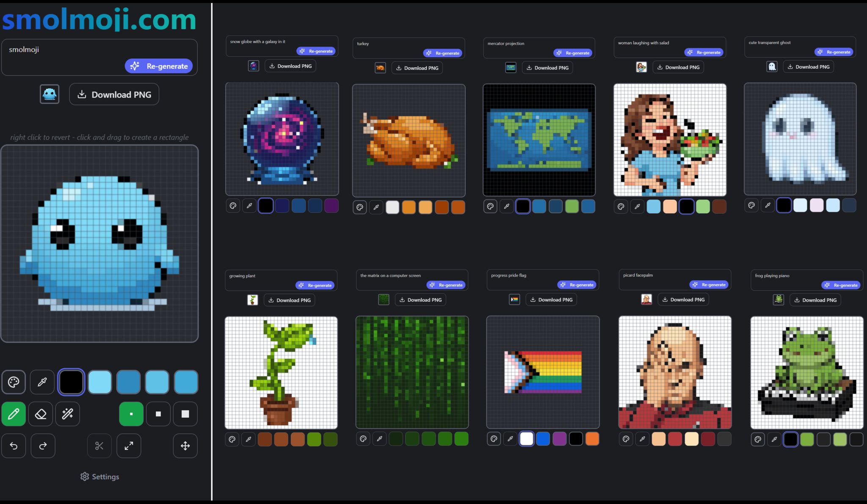This screenshot has width=867, height=504.
Task: Open the Settings panel
Action: [x=99, y=476]
